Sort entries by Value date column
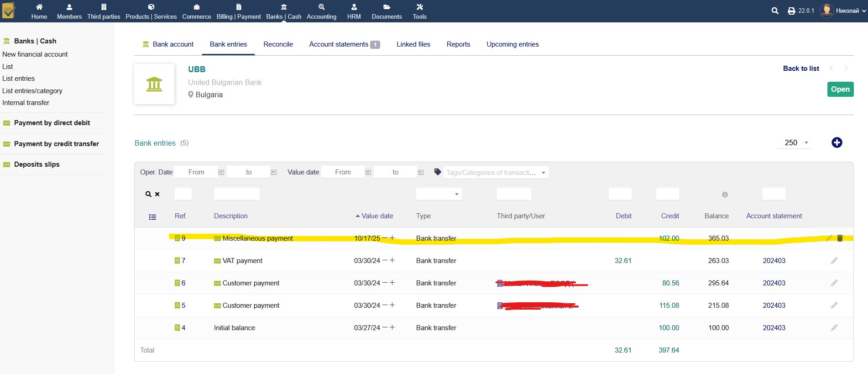This screenshot has height=374, width=868. [x=376, y=216]
